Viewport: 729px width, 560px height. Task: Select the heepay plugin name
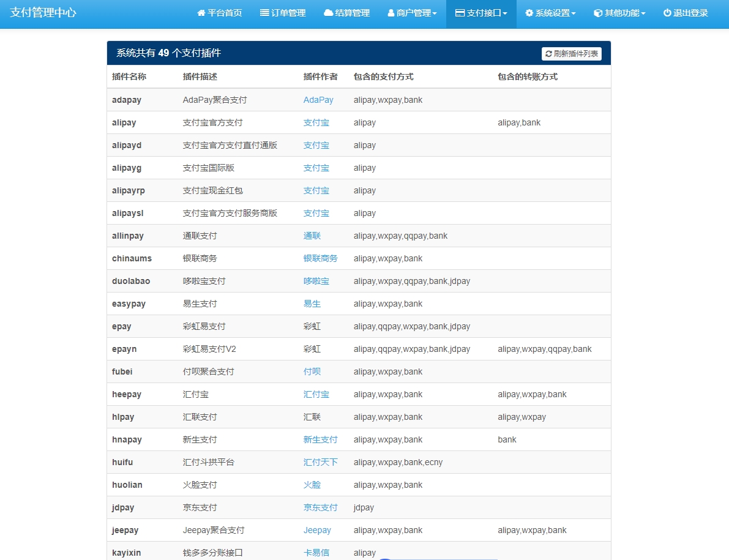(127, 395)
